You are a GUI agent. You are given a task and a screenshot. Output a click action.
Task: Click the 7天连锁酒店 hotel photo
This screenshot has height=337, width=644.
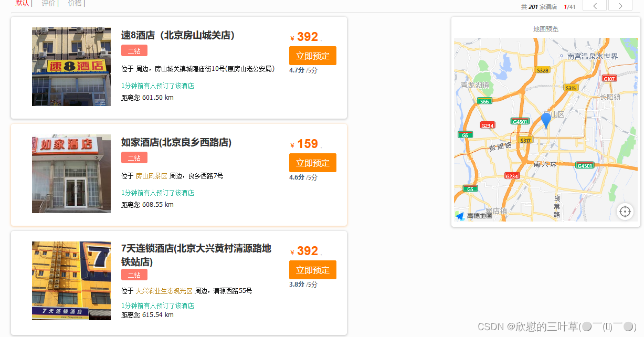tap(71, 281)
